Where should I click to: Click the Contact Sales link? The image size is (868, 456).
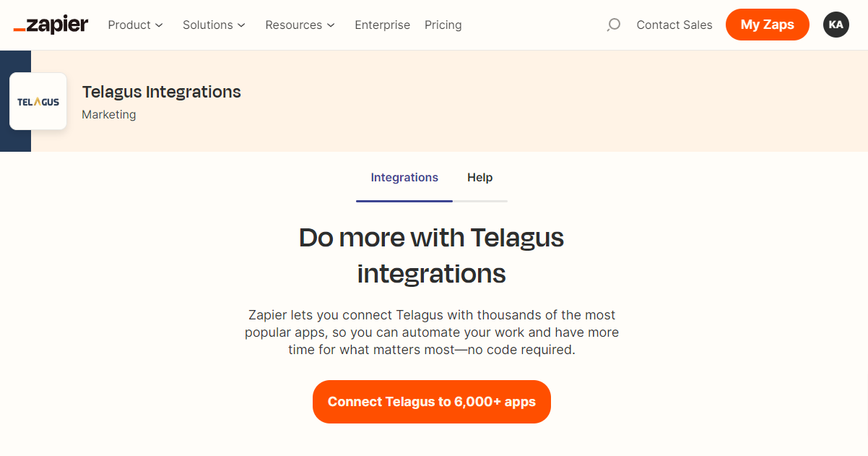tap(674, 25)
